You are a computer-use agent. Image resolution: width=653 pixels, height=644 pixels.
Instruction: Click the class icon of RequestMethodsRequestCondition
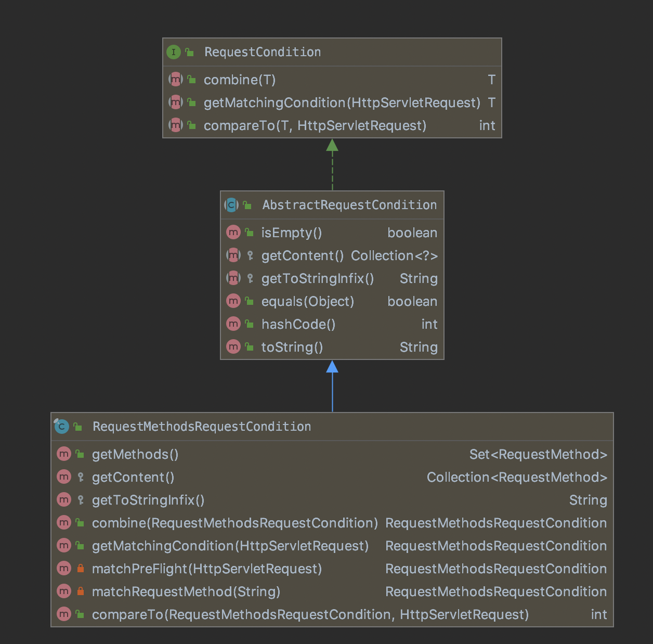point(62,427)
